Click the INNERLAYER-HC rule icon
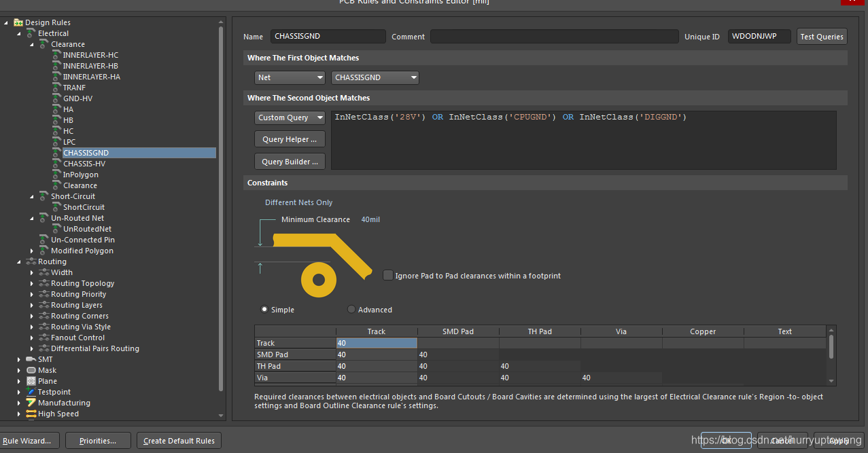 pyautogui.click(x=57, y=55)
